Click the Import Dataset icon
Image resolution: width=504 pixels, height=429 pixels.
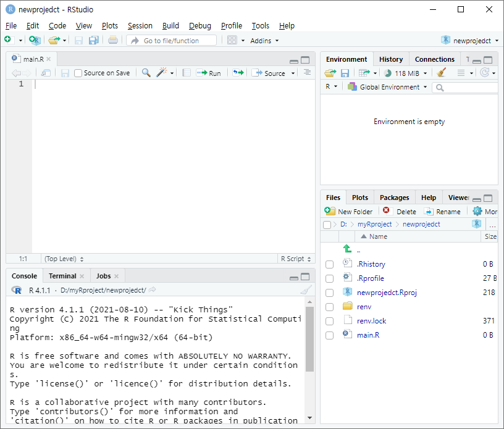tap(364, 73)
